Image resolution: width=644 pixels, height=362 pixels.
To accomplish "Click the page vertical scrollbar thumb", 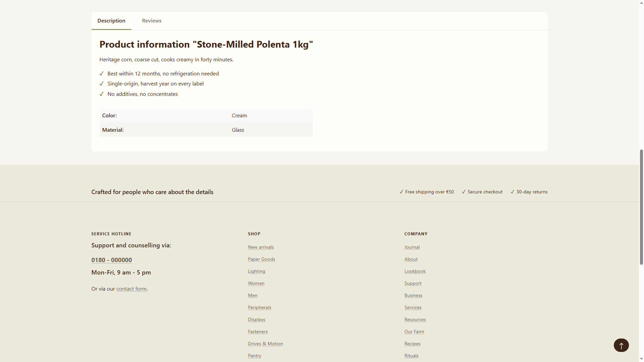I will [x=641, y=207].
